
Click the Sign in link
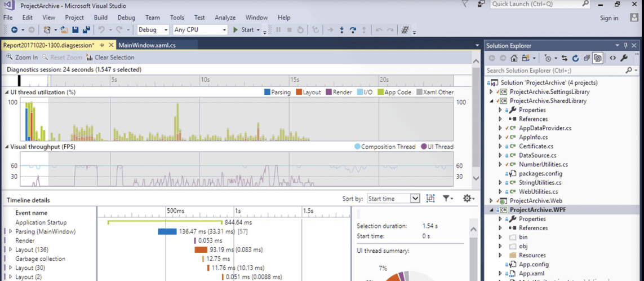[609, 17]
